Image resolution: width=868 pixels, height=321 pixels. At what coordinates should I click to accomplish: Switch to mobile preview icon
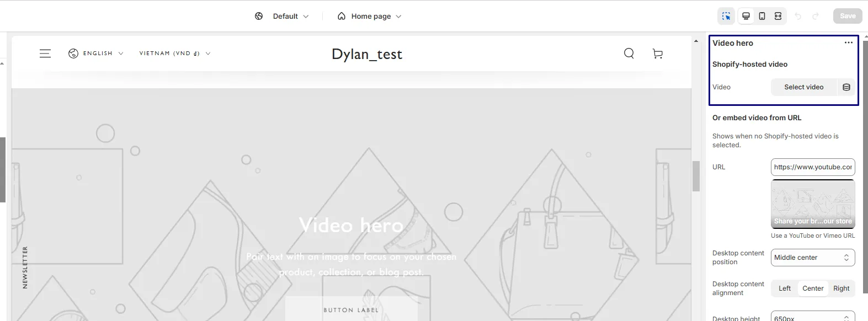pos(762,16)
